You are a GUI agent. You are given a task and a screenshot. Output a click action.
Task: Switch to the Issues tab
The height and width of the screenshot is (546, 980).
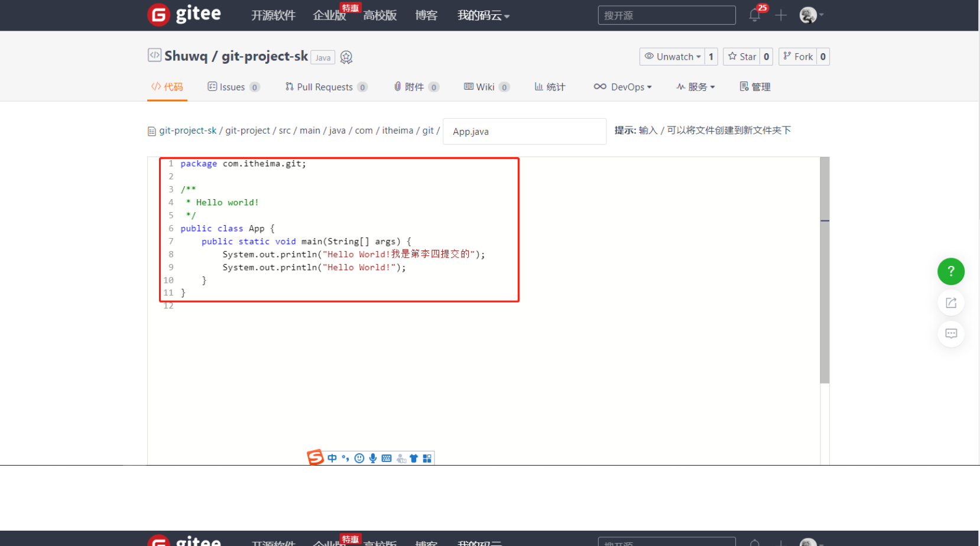[x=232, y=87]
